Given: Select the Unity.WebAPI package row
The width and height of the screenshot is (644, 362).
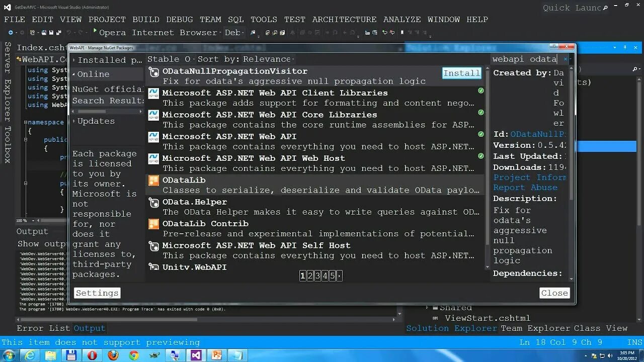Looking at the screenshot, I should click(314, 267).
